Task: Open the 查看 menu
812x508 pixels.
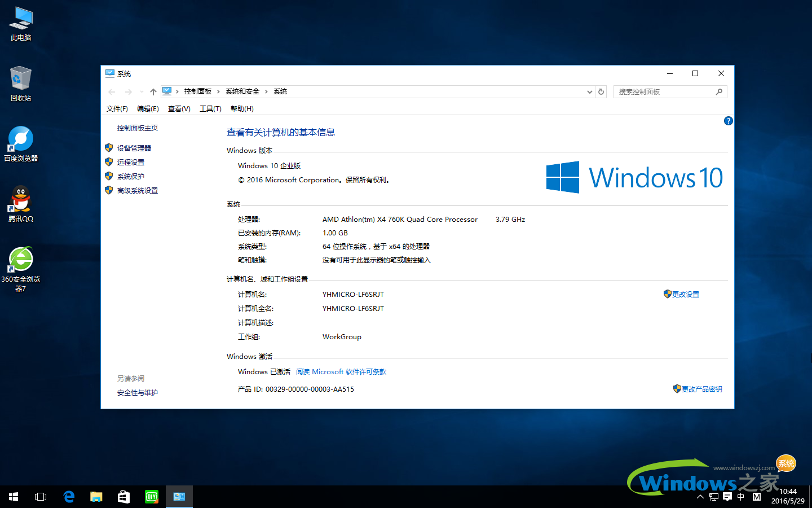Action: pos(178,108)
